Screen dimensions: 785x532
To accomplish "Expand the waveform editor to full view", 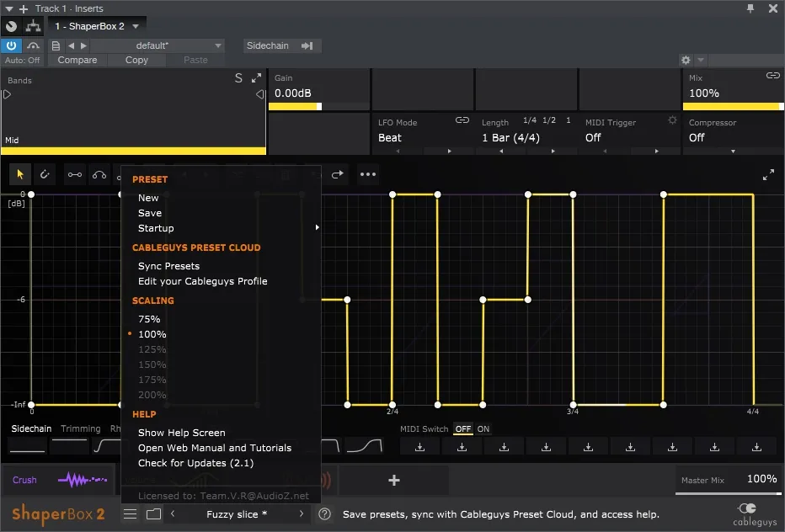I will [x=768, y=174].
